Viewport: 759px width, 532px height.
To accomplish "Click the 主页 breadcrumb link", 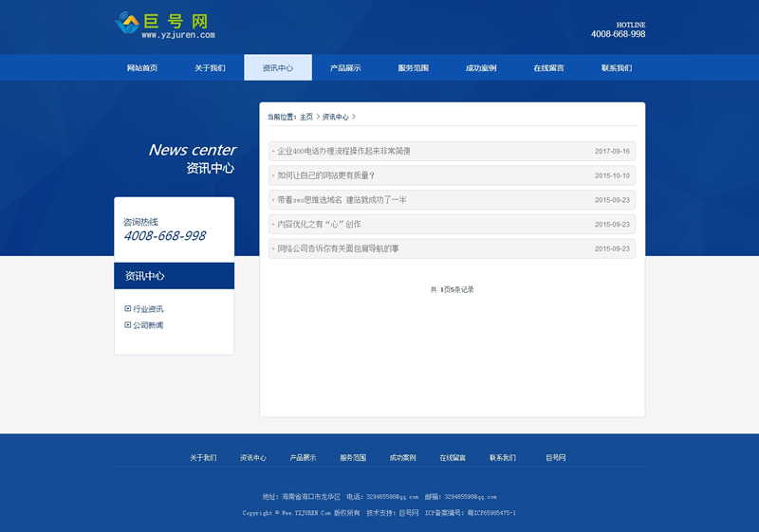I will (x=306, y=117).
